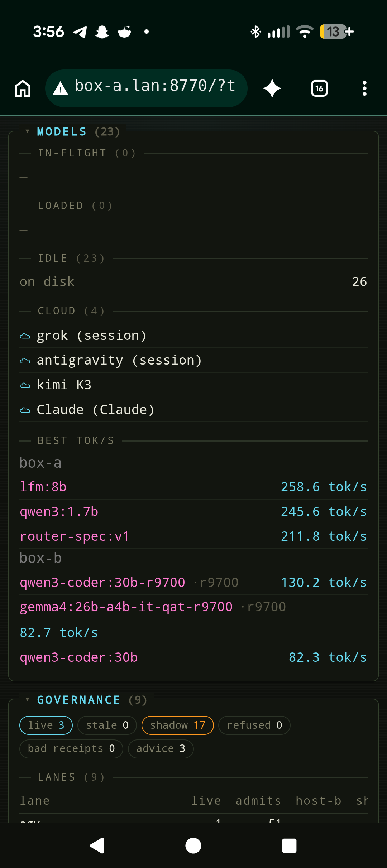Screen dimensions: 387x868
Task: Toggle the advice 3 filter pill
Action: [161, 748]
